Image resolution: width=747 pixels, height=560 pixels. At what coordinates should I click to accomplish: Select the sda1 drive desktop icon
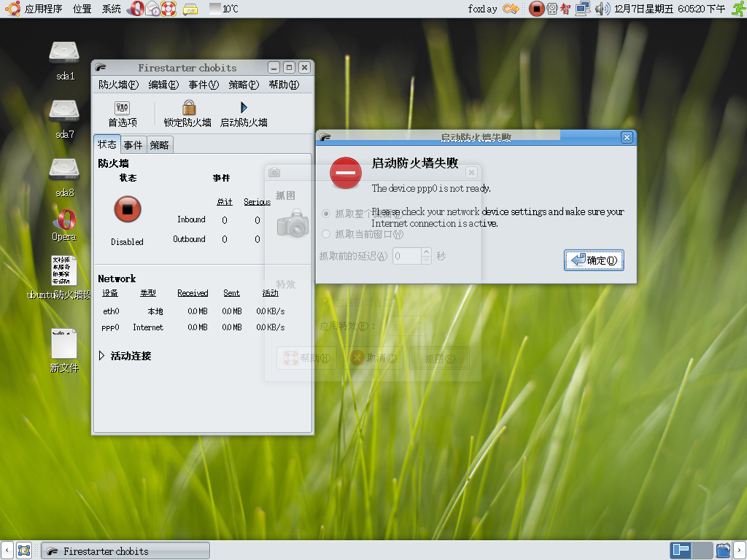[64, 61]
